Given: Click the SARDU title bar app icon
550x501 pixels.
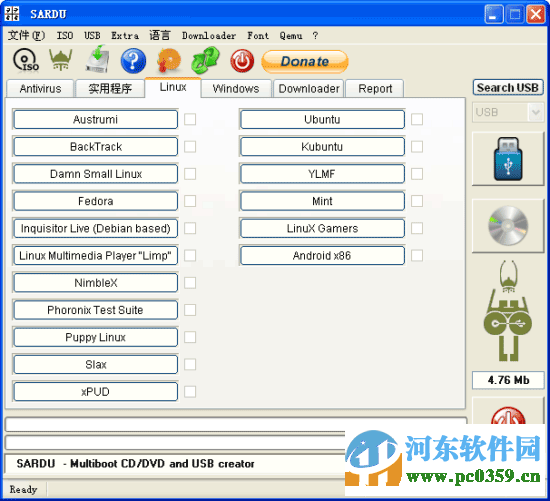Looking at the screenshot, I should coord(12,14).
